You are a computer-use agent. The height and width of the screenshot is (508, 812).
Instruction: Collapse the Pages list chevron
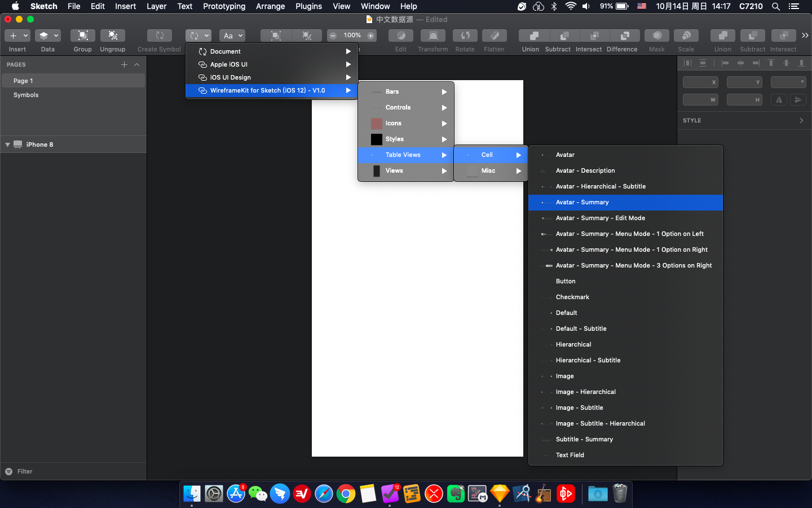(x=137, y=64)
